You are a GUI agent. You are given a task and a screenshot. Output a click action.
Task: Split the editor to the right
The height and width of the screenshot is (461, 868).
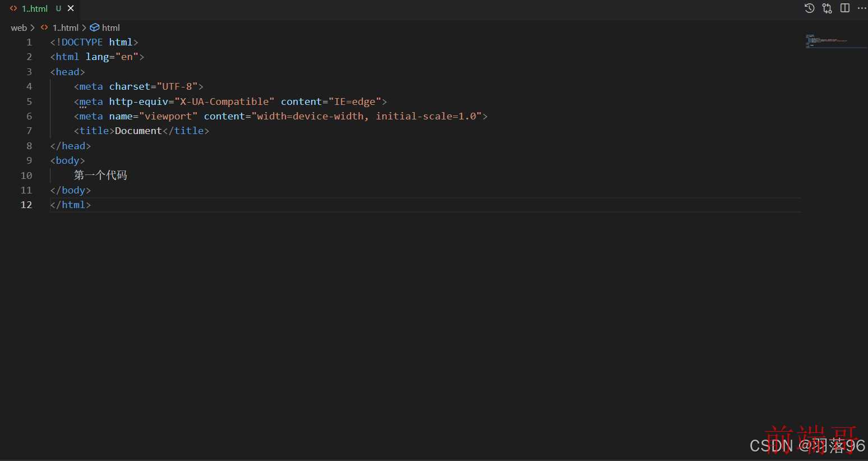click(845, 8)
